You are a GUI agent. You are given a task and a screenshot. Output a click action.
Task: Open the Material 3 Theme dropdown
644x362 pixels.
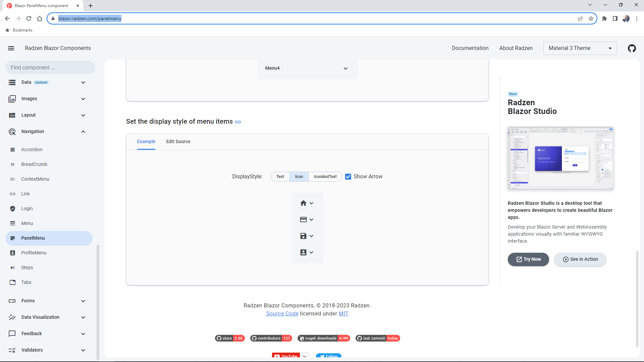coord(580,48)
